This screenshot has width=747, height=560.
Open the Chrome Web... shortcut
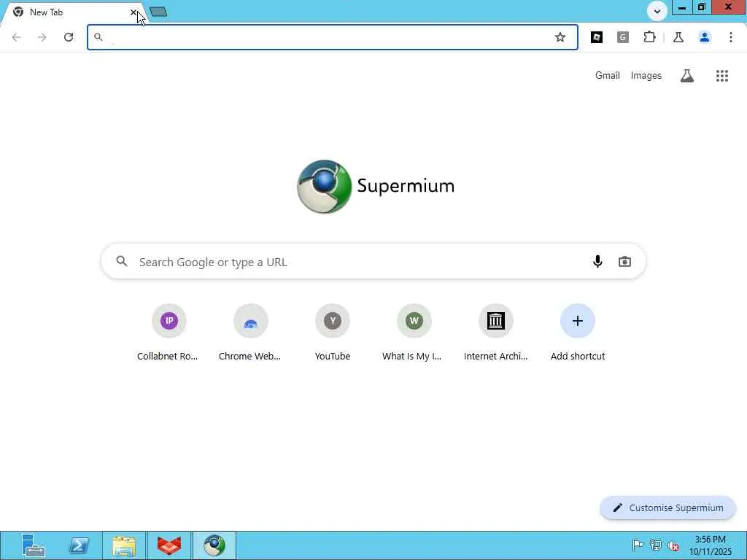tap(250, 332)
